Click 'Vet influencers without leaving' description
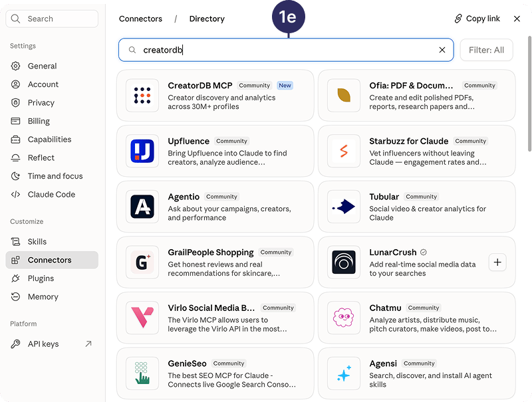The image size is (532, 402). coord(428,157)
